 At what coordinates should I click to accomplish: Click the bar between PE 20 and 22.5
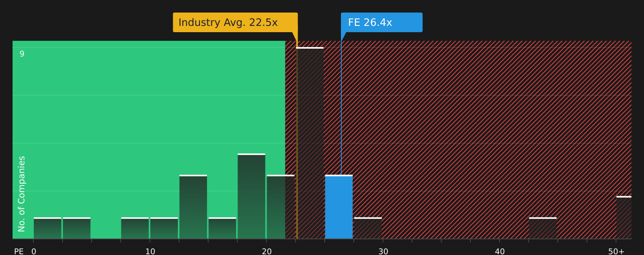280,207
